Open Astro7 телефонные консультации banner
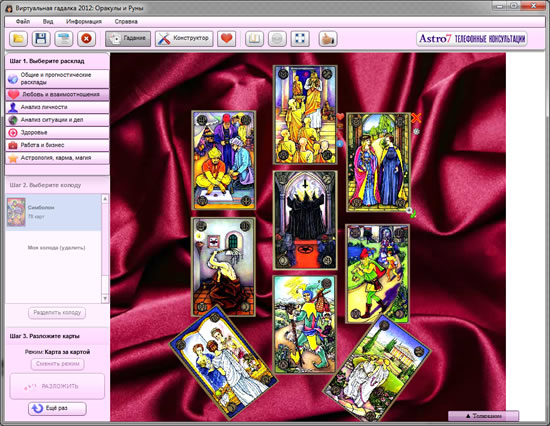 pyautogui.click(x=472, y=39)
